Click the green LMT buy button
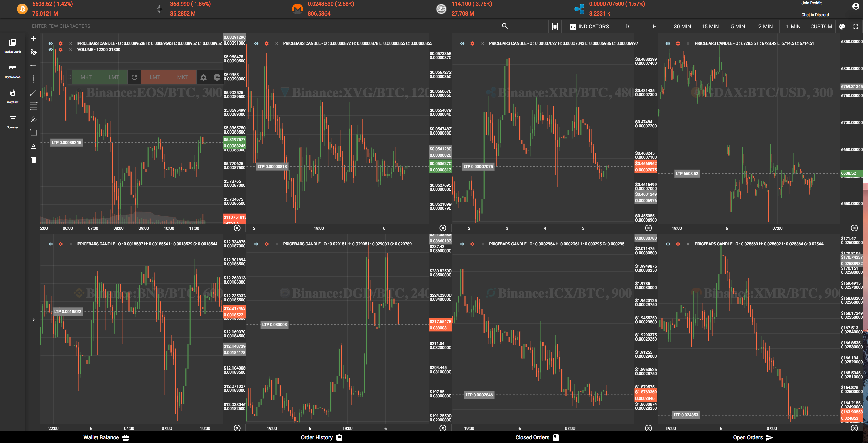868x443 pixels. 114,77
